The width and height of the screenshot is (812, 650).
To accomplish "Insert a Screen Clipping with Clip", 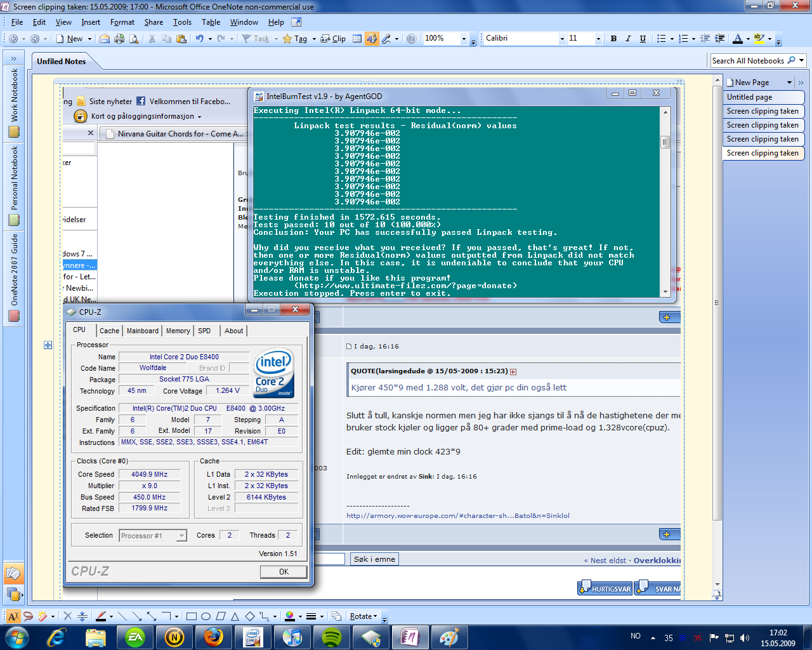I will pyautogui.click(x=334, y=39).
